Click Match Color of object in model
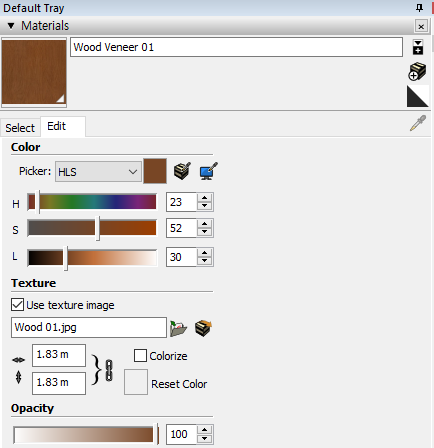This screenshot has width=434, height=448. coord(182,171)
